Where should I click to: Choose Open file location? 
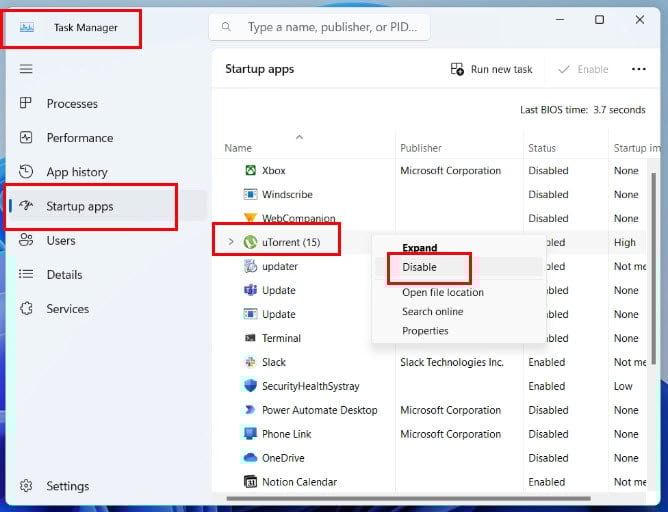tap(443, 292)
